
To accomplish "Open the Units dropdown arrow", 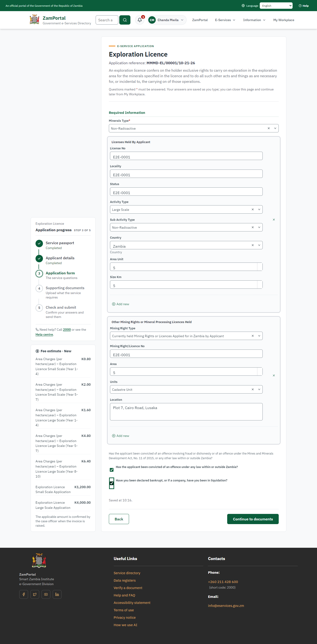I will (x=259, y=389).
